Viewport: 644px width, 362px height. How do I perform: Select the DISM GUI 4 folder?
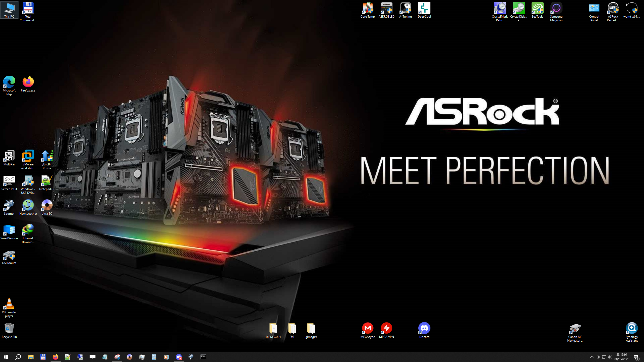click(x=273, y=331)
